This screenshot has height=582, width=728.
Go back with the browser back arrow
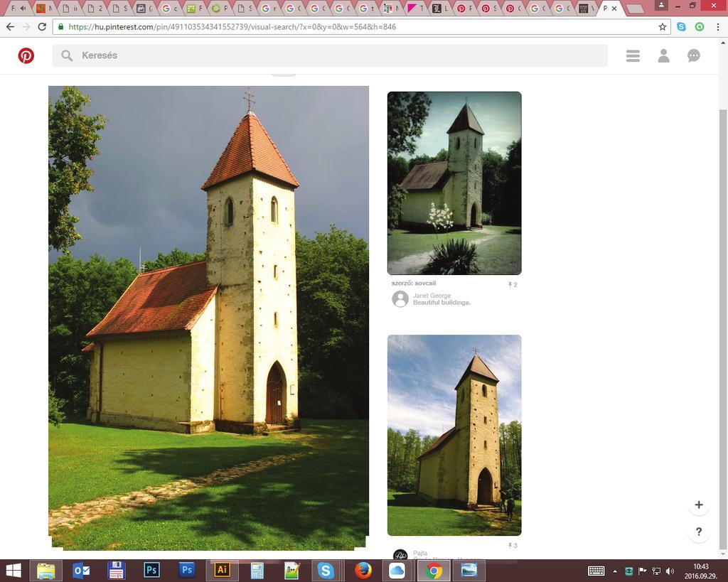point(10,27)
